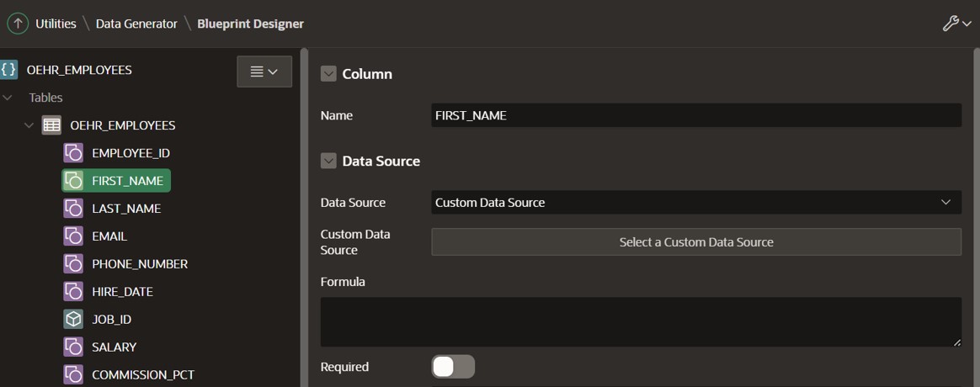
Task: Click Select a Custom Data Source button
Action: 696,241
